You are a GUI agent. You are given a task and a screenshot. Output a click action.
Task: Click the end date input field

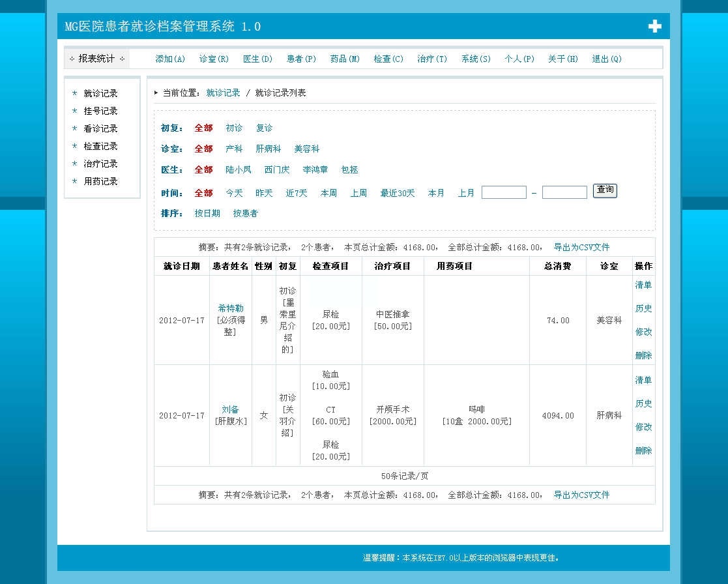pos(564,192)
